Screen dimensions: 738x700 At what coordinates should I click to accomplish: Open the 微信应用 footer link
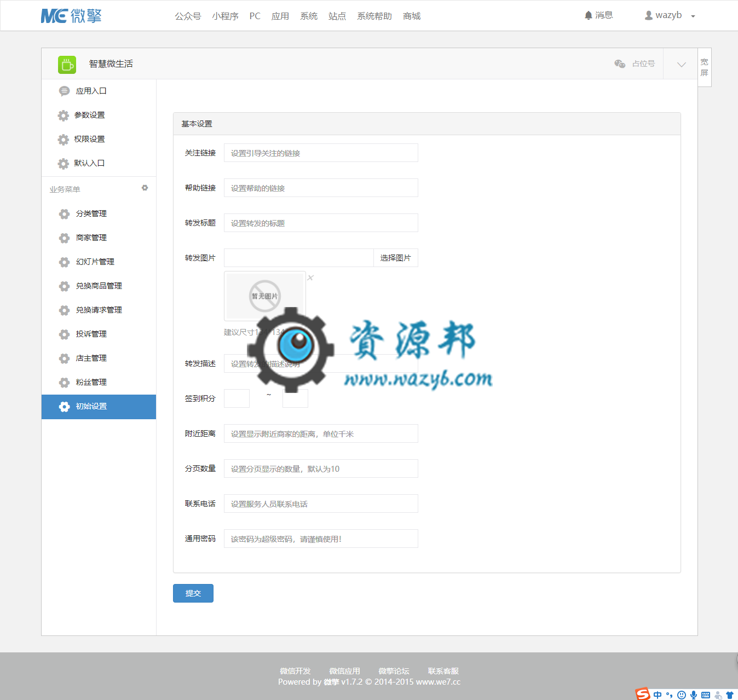coord(345,671)
